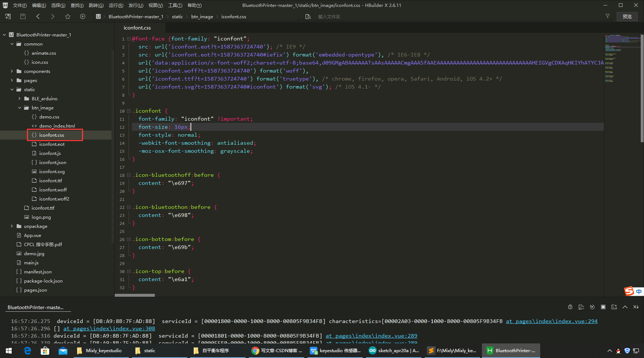Click the Sogou input method icon

coord(629,291)
